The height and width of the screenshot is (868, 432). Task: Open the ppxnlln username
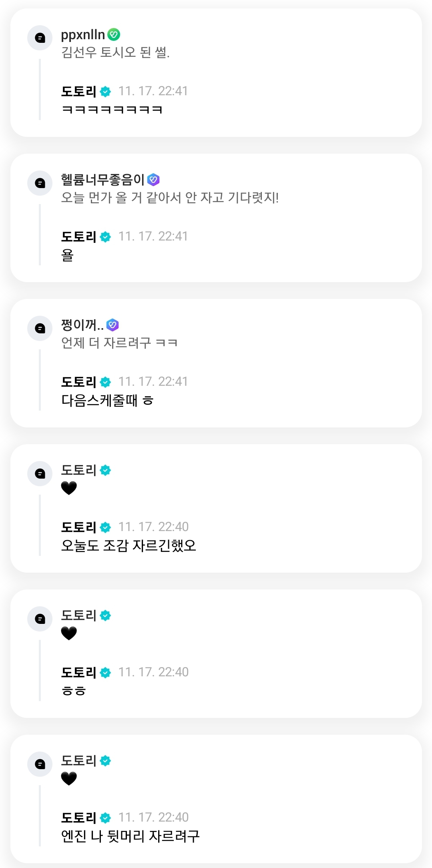(x=83, y=35)
